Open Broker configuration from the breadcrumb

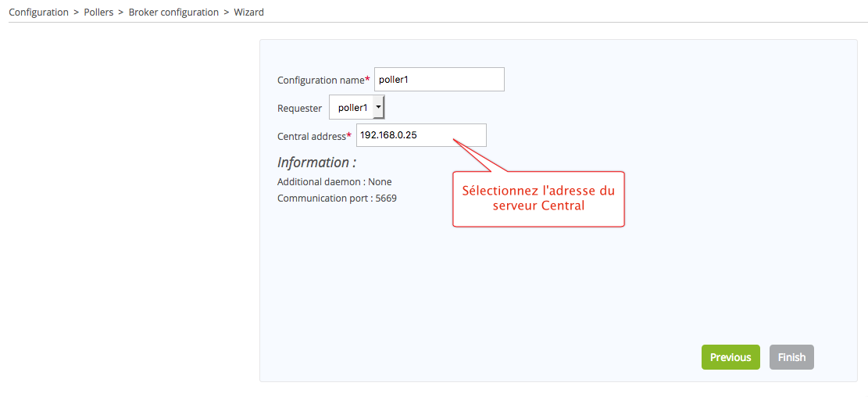(173, 13)
